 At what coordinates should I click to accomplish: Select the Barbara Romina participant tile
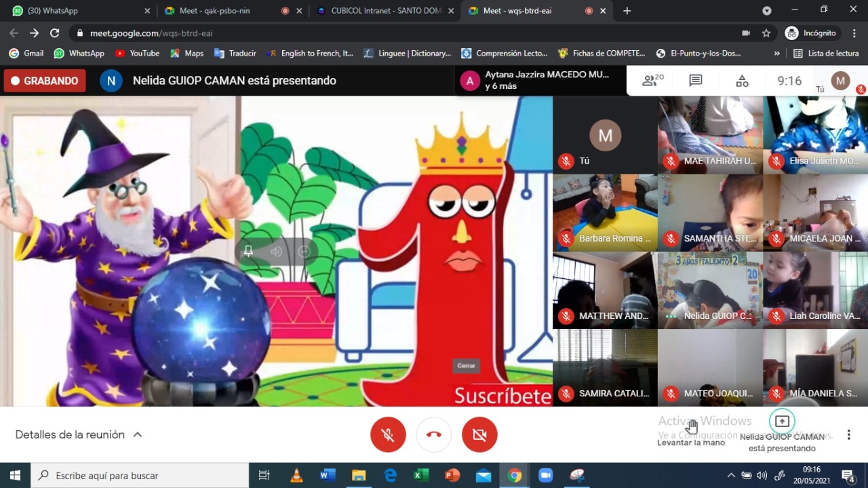(x=605, y=212)
